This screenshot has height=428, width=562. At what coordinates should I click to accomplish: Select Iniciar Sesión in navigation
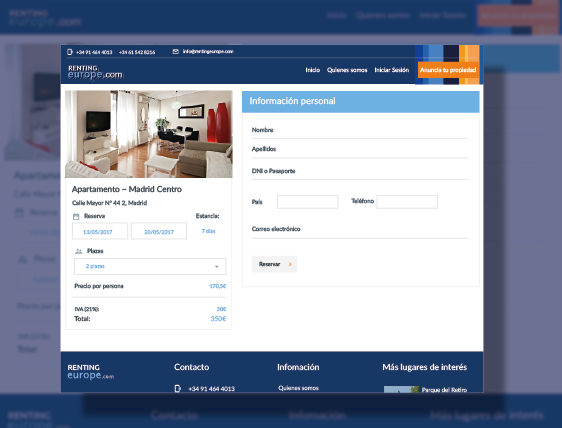[x=392, y=70]
